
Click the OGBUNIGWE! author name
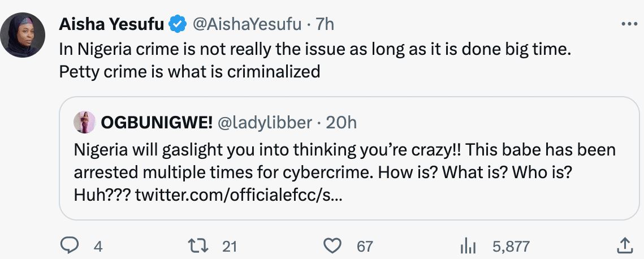click(155, 122)
